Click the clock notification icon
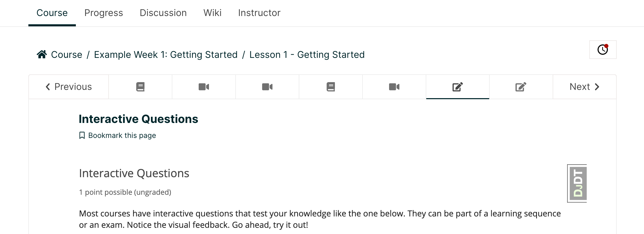This screenshot has height=234, width=644. [x=603, y=50]
